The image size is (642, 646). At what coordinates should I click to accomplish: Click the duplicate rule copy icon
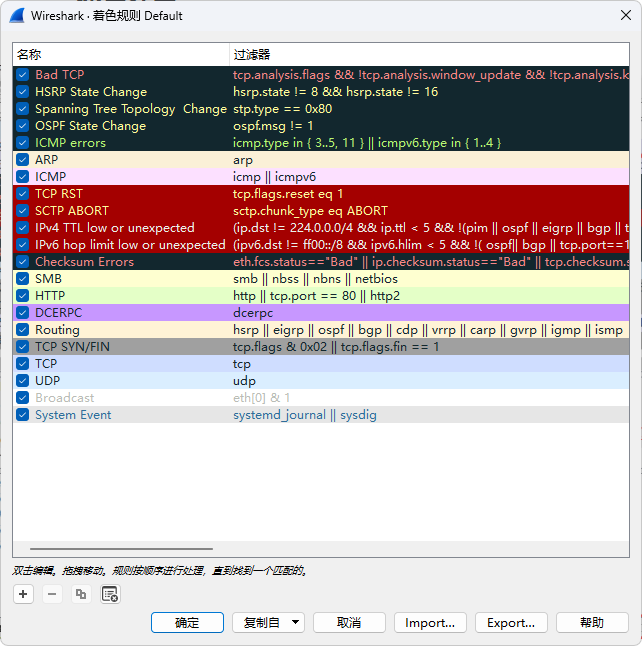[x=81, y=594]
